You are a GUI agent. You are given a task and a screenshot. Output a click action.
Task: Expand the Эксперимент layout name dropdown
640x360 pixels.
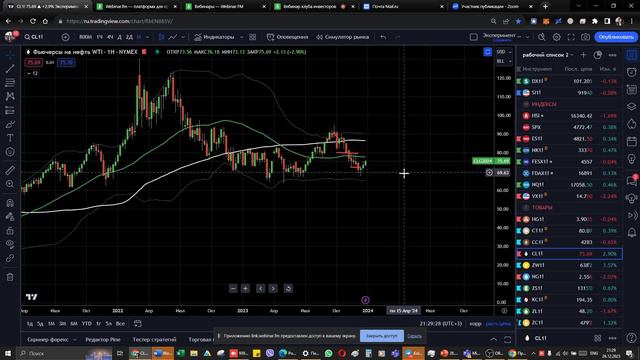pyautogui.click(x=527, y=37)
